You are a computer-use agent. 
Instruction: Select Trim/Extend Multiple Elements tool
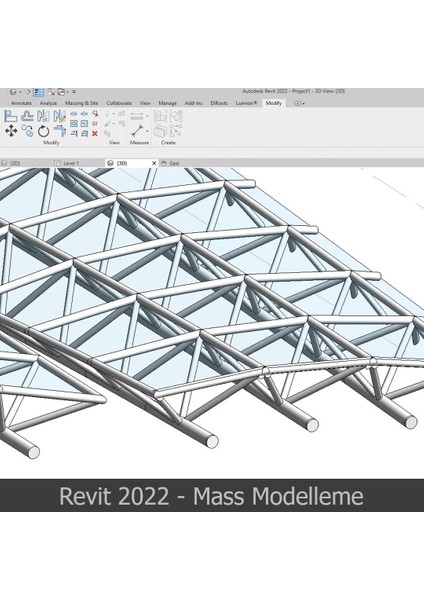(x=84, y=134)
